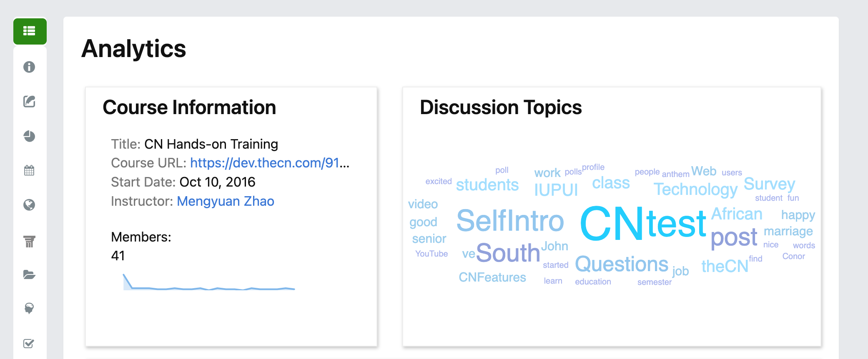The image size is (868, 359).
Task: Click the word Questions in topic cloud
Action: tap(622, 264)
